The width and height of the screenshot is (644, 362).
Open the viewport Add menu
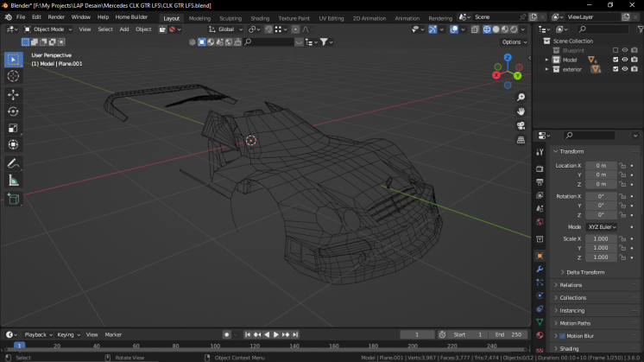[x=124, y=29]
